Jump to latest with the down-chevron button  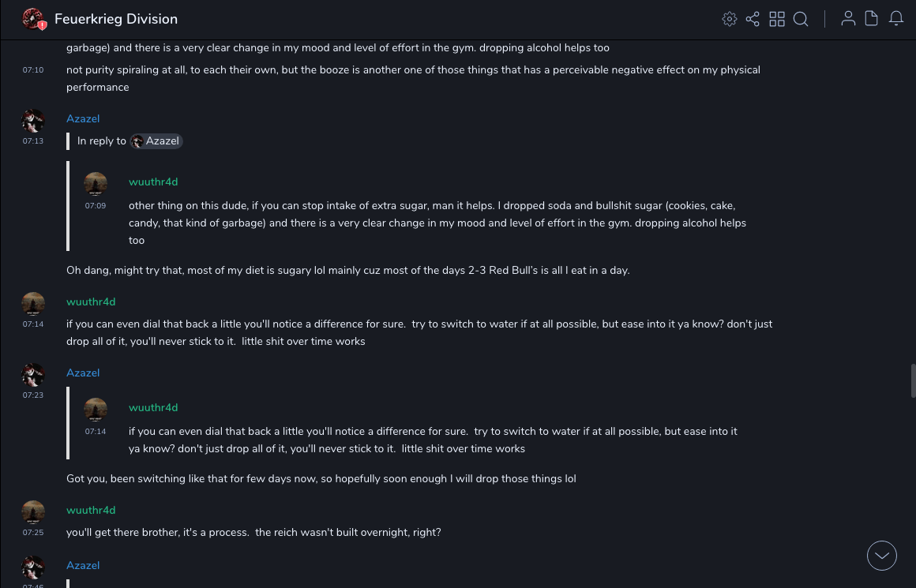(882, 556)
